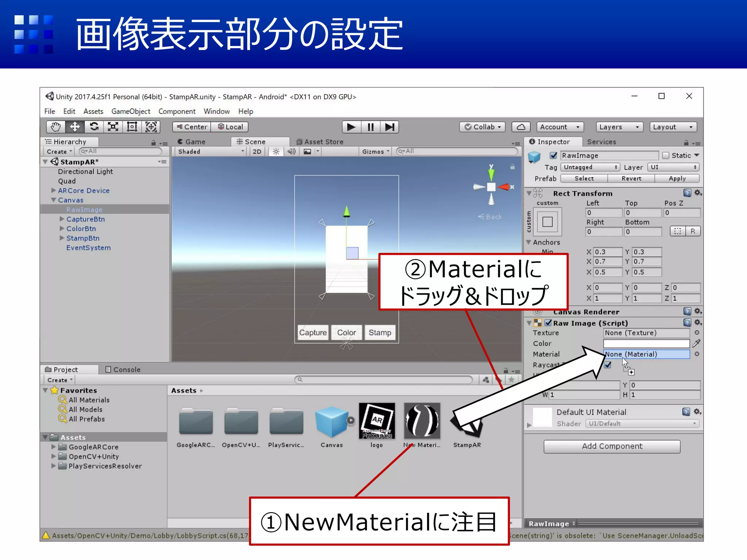Select the Rect Transform tool

132,127
